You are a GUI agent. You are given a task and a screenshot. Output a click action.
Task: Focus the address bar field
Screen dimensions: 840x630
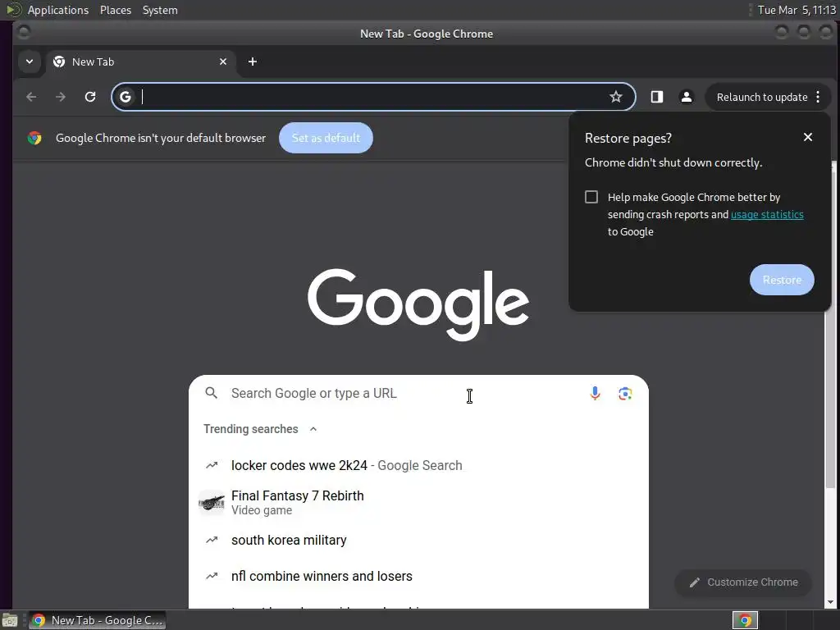373,97
